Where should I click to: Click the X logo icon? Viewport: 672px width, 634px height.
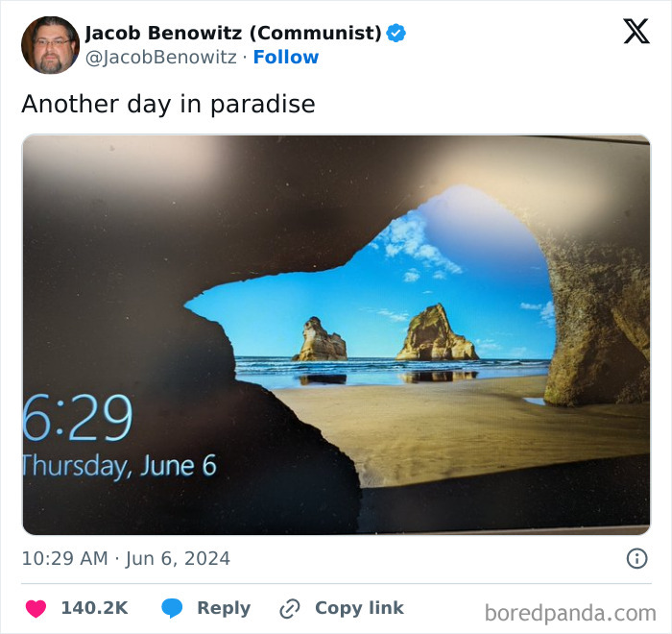(636, 31)
